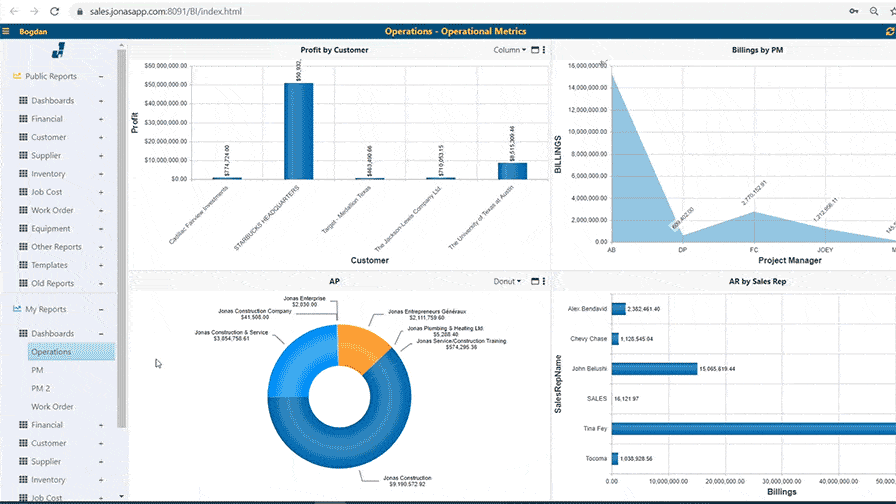Click the refresh icon in the dashboard header
Viewport: 896px width, 504px height.
click(890, 31)
